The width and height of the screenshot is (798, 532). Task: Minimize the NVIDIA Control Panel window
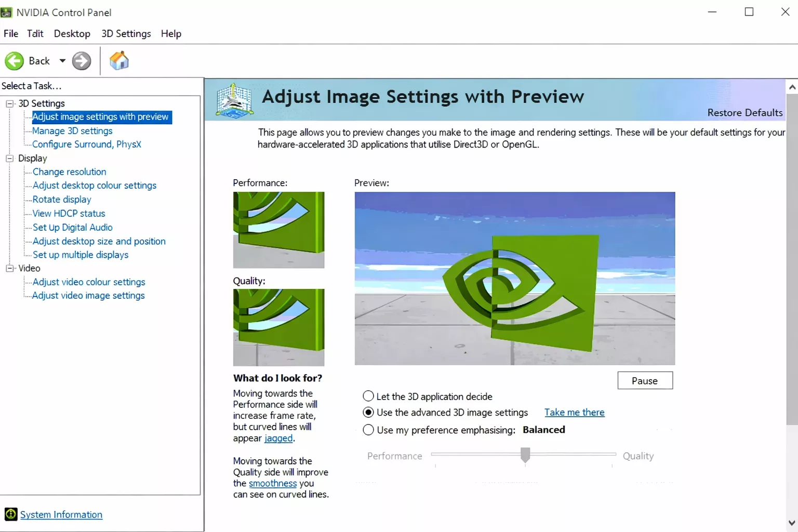712,12
